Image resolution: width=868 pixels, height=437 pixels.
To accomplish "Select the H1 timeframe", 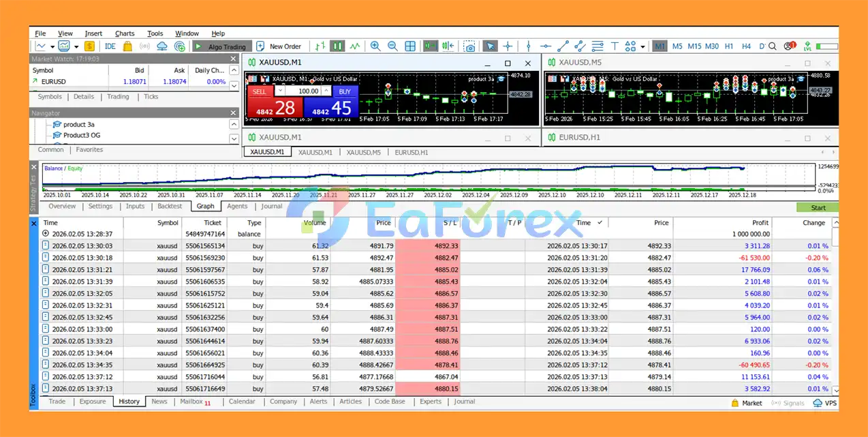I will pos(729,46).
